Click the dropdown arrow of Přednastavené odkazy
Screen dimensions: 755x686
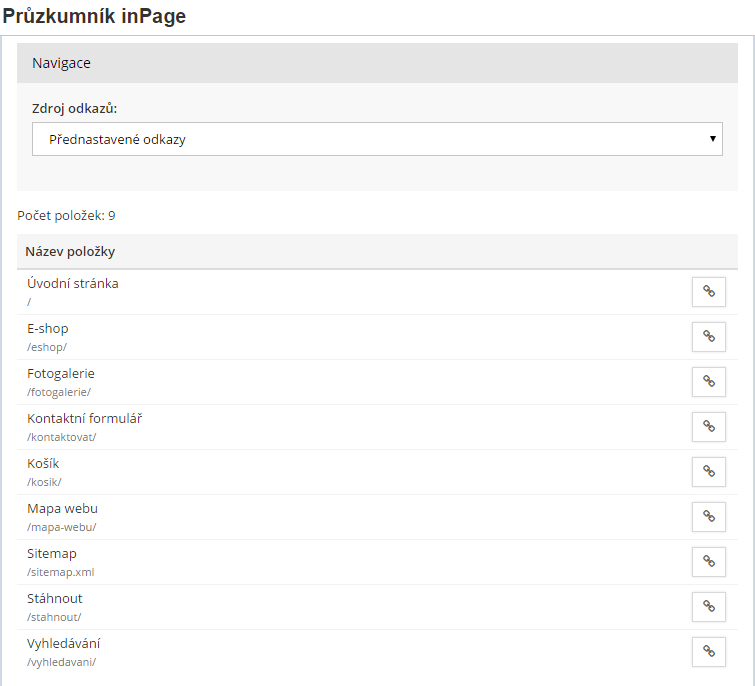712,139
